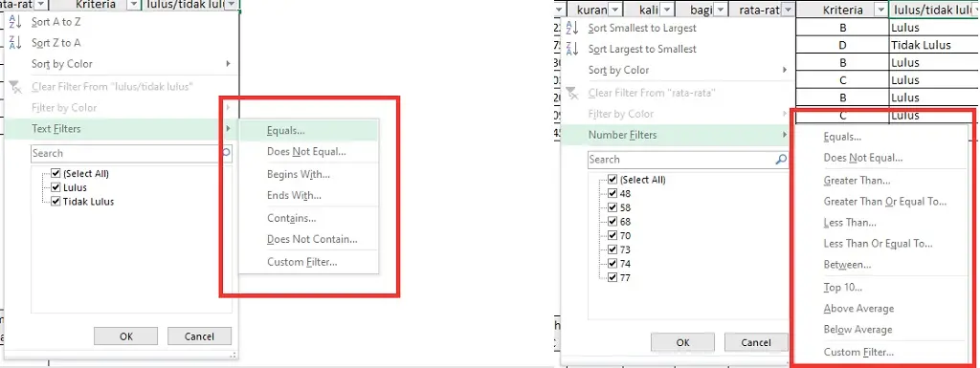The image size is (980, 368).
Task: Uncheck the 74 value checkbox
Action: pos(612,264)
